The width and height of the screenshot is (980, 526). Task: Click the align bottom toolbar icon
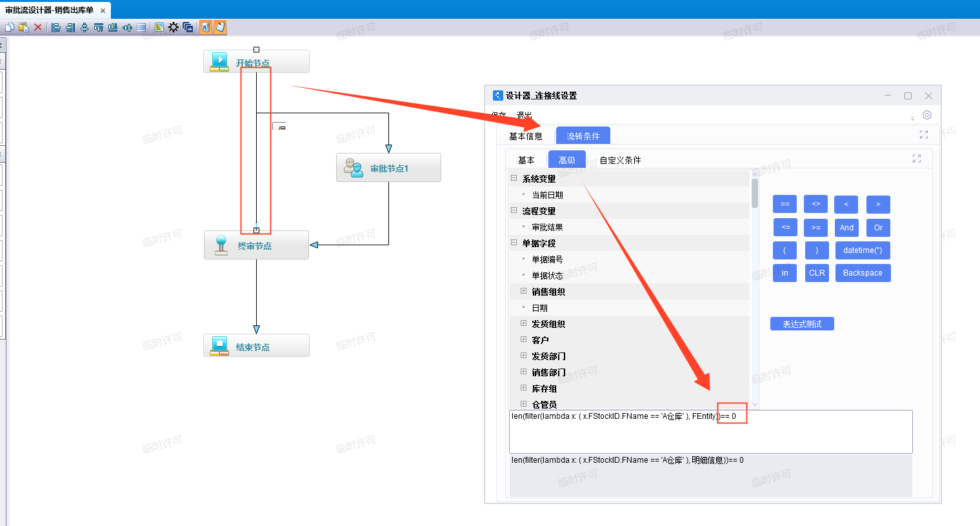coord(113,27)
